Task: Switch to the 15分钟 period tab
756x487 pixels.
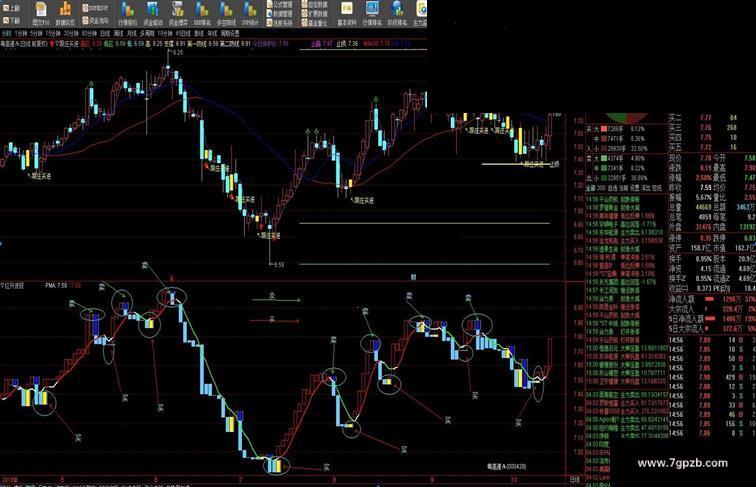Action: pos(53,34)
